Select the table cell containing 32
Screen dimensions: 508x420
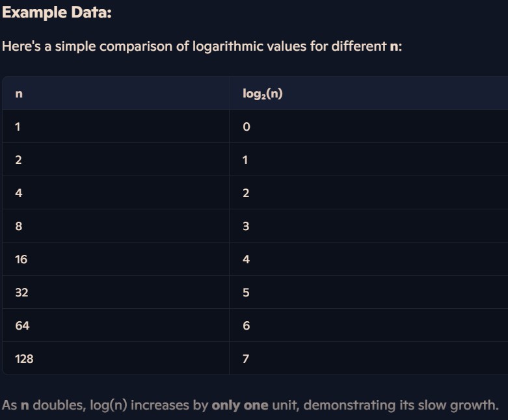coord(21,293)
